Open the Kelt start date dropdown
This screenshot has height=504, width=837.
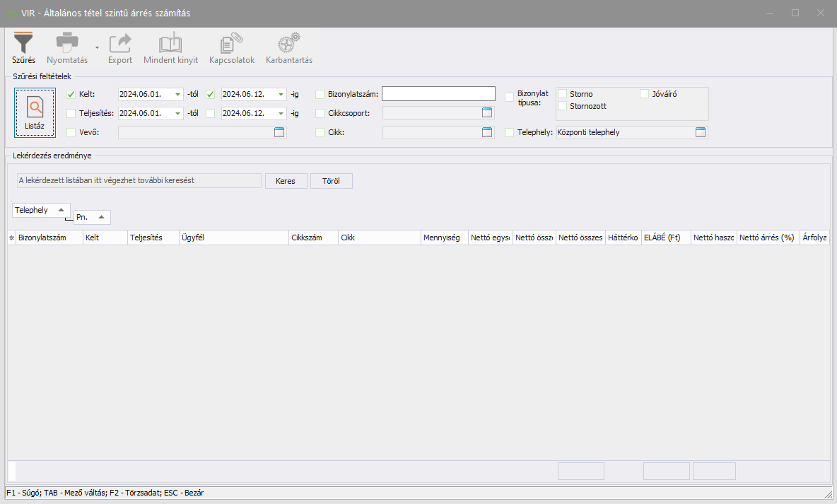pos(177,94)
